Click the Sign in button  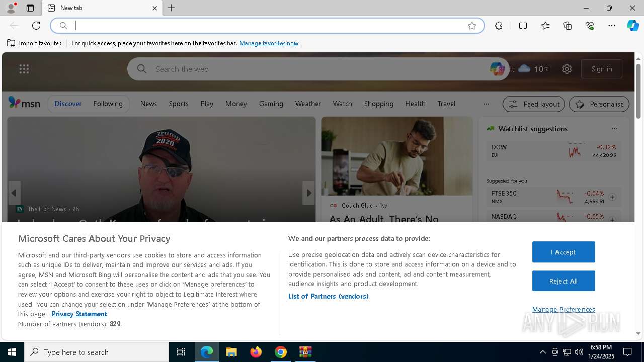point(602,69)
